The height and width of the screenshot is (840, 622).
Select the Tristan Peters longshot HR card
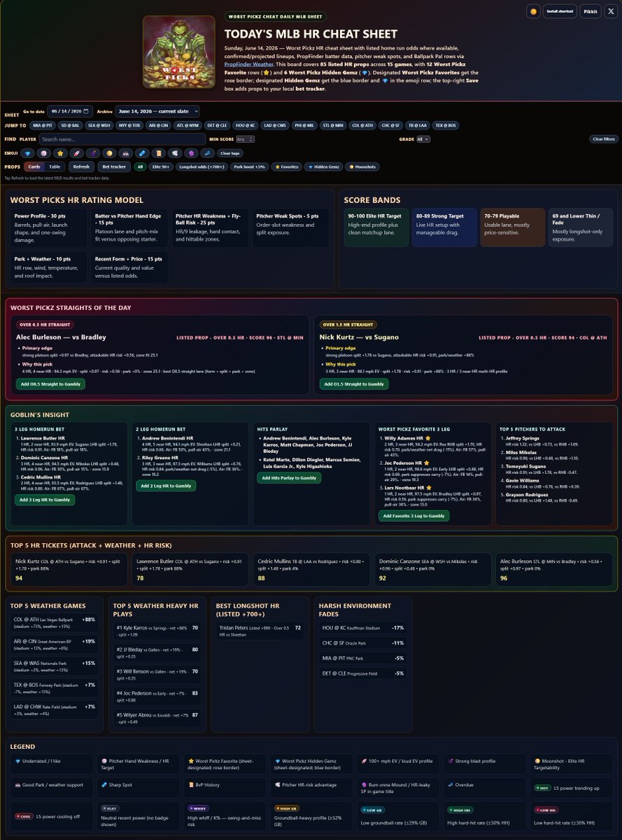click(260, 631)
